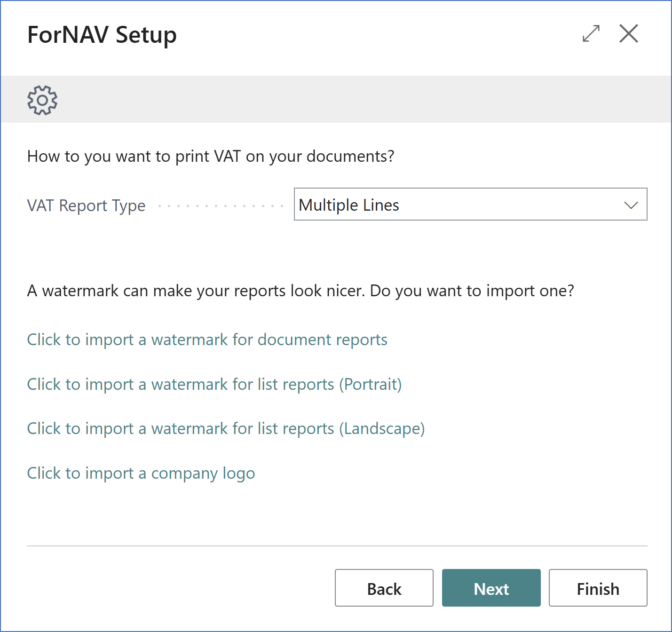Expand the dialog with the diagonal arrows icon
The height and width of the screenshot is (632, 672).
(x=591, y=34)
